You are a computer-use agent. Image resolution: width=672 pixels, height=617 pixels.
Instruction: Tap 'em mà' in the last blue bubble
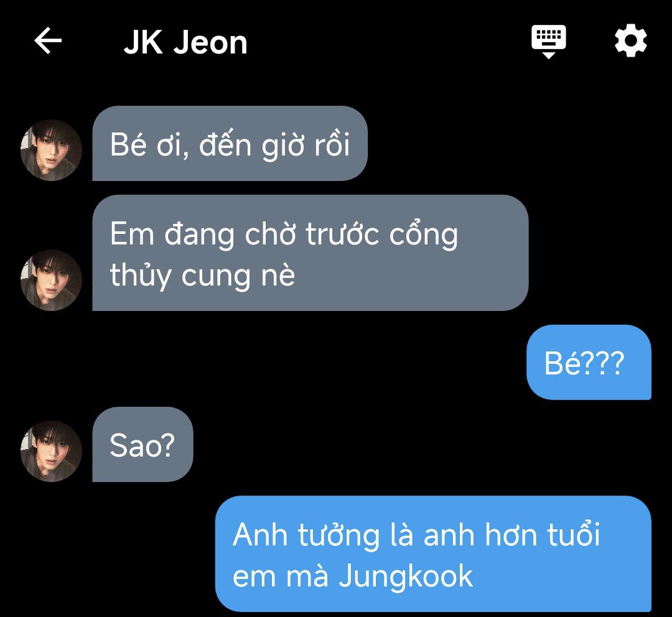click(x=280, y=577)
